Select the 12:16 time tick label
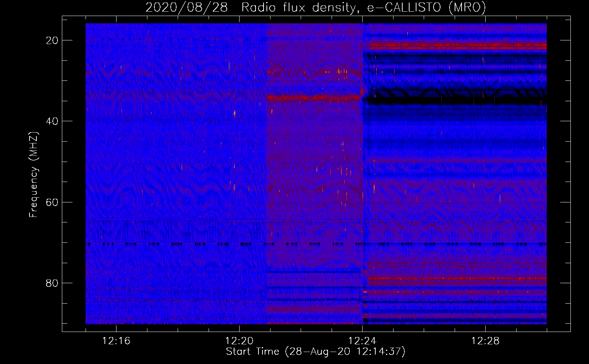The width and height of the screenshot is (589, 364). [116, 341]
